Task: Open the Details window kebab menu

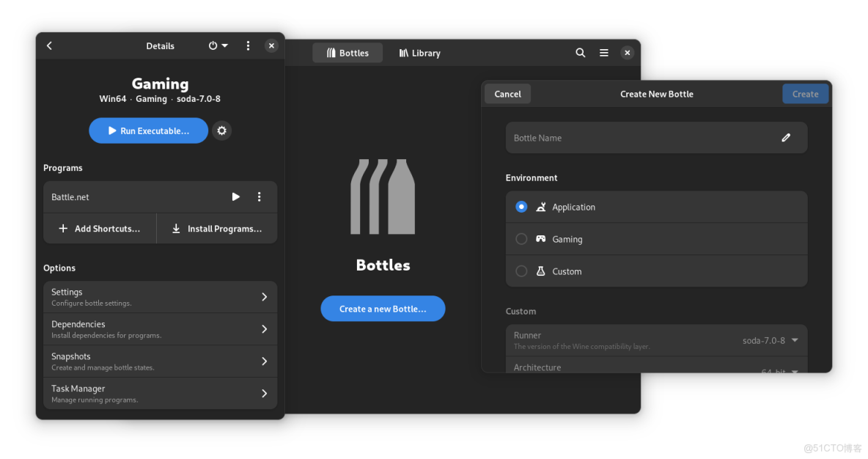Action: pyautogui.click(x=248, y=46)
